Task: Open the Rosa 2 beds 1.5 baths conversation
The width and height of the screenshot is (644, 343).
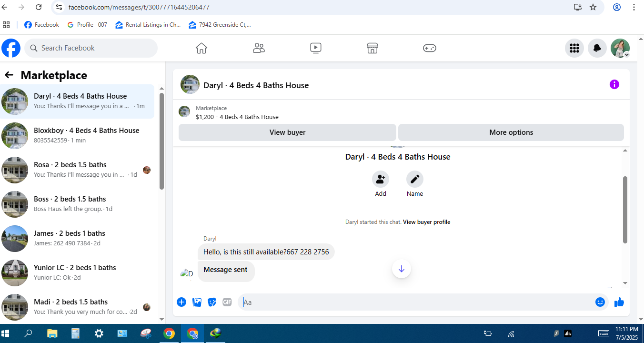Action: (x=77, y=170)
